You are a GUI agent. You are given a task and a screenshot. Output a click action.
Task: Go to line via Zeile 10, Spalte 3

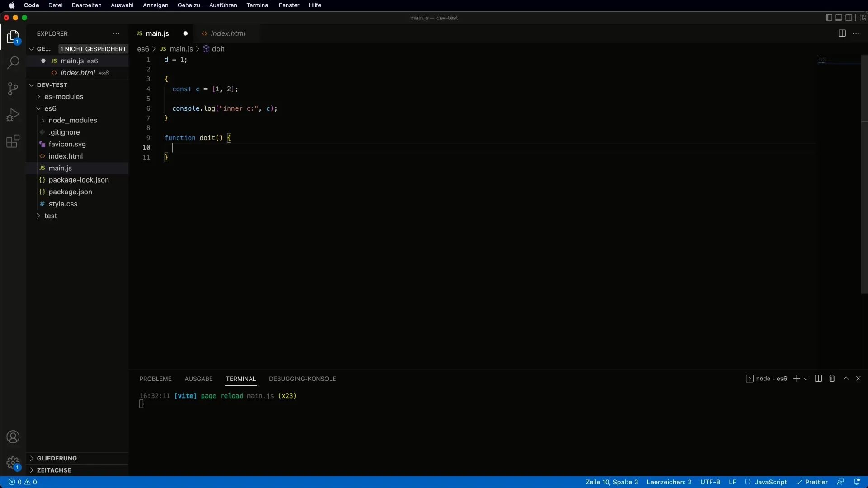pyautogui.click(x=612, y=482)
